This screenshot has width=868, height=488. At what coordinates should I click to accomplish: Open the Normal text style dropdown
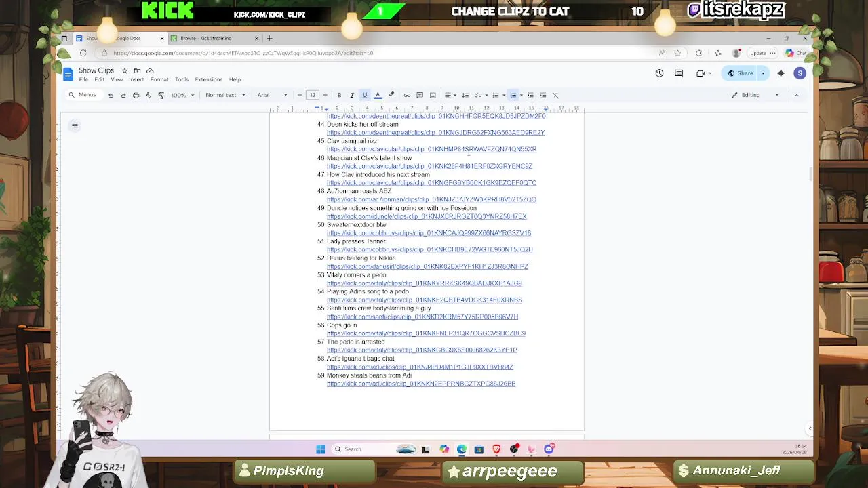click(x=225, y=95)
